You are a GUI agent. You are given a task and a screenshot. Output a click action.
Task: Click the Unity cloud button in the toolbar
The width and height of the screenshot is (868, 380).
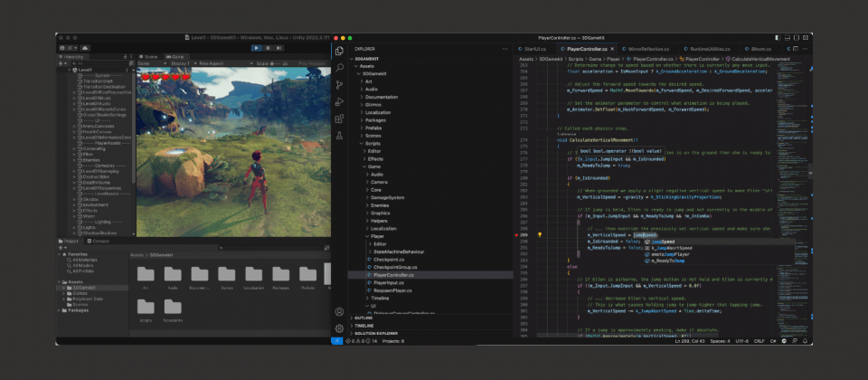[x=85, y=48]
